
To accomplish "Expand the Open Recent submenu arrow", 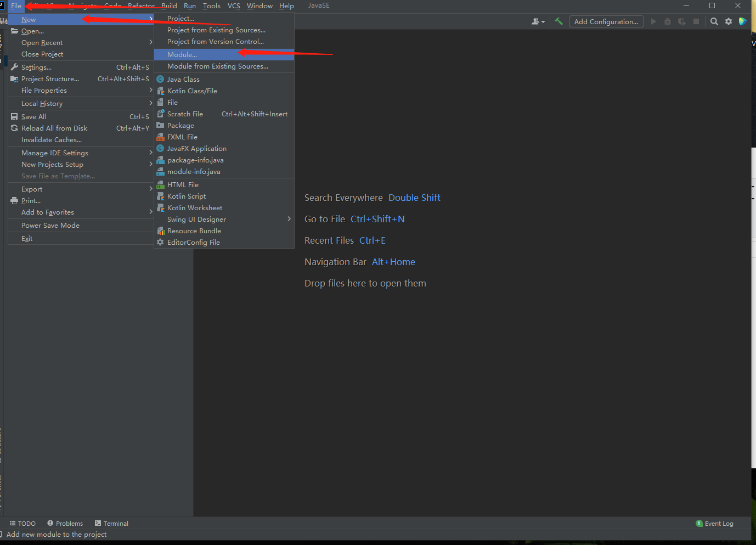I will pos(150,42).
